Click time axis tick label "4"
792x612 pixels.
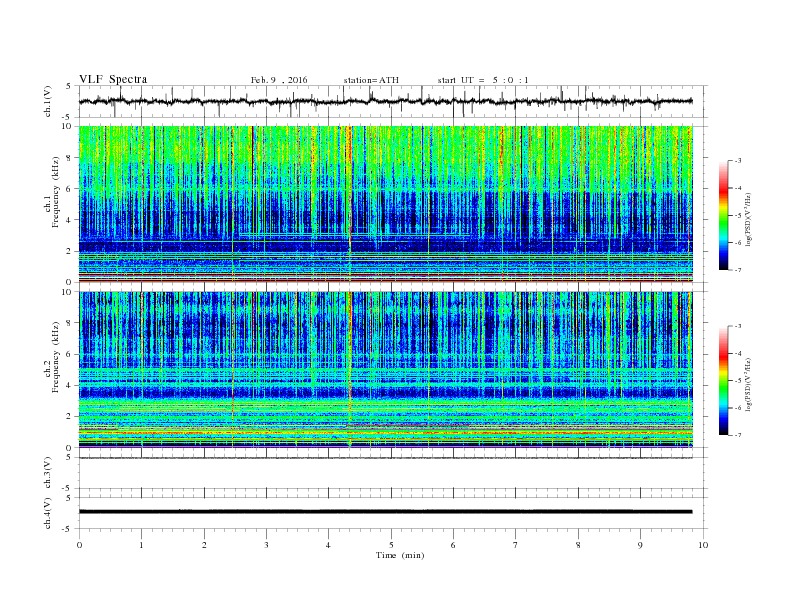tap(328, 545)
